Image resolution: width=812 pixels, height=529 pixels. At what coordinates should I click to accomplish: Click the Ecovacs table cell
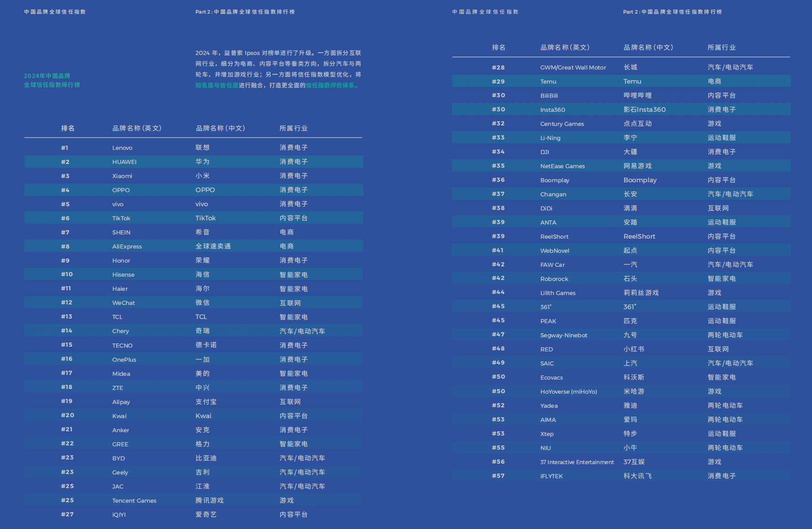point(552,378)
